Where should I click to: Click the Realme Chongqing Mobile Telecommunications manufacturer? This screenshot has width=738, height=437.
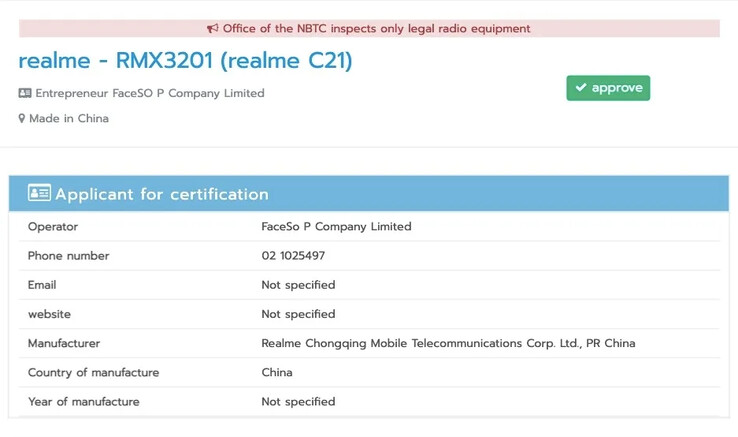(x=449, y=343)
